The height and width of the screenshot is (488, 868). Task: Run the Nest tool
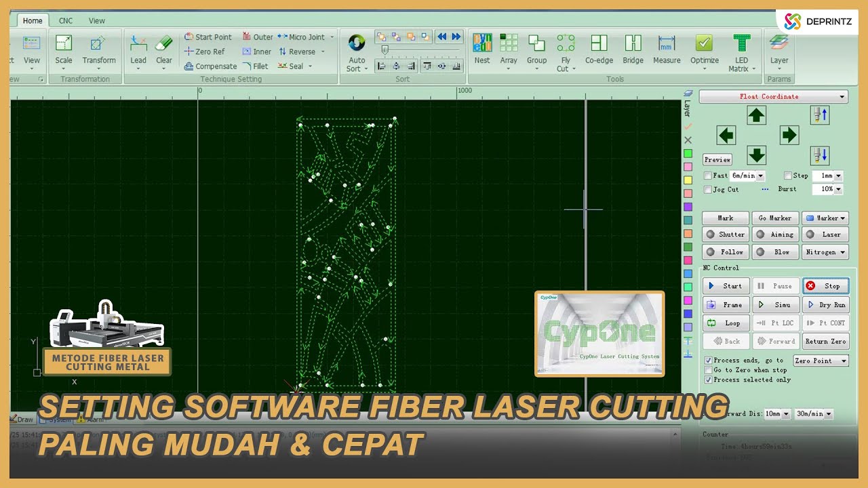pos(482,49)
